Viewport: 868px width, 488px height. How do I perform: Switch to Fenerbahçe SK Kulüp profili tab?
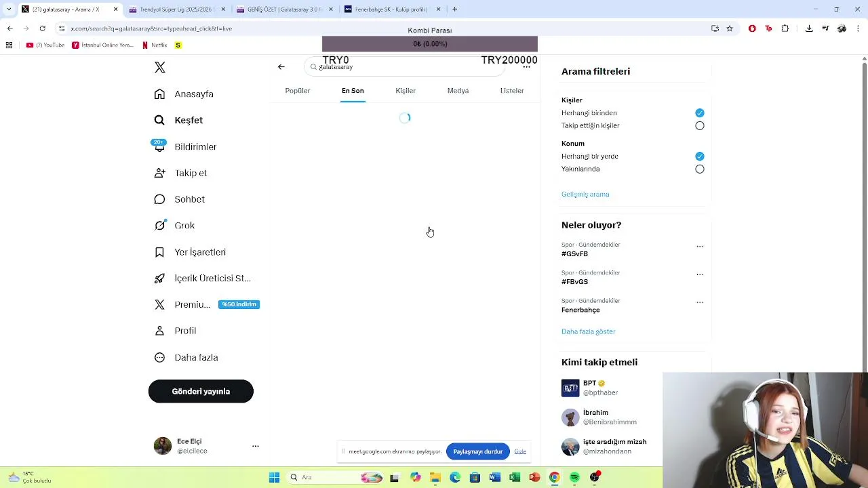point(392,9)
